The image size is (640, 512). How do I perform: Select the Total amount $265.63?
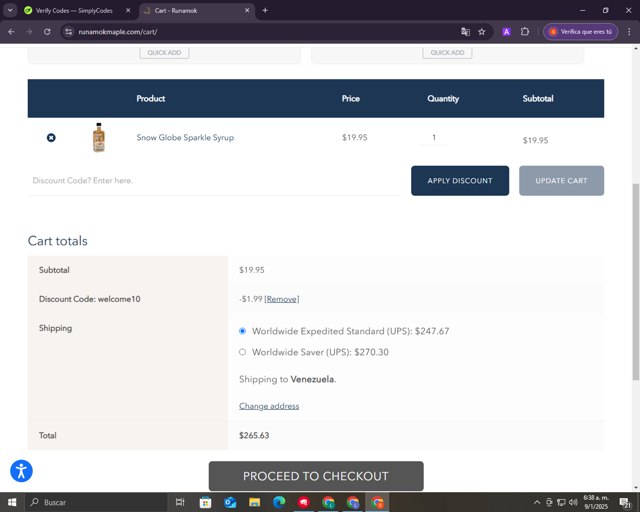coord(254,435)
